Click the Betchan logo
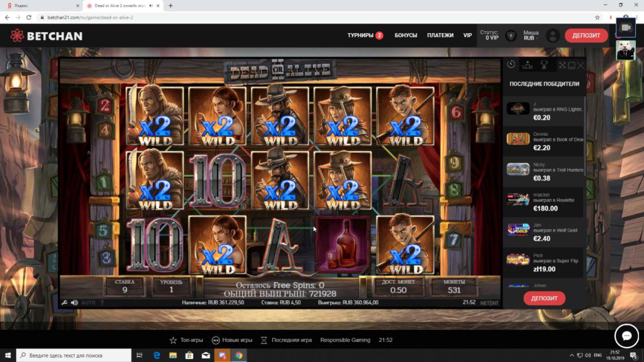This screenshot has width=644, height=362. click(46, 36)
